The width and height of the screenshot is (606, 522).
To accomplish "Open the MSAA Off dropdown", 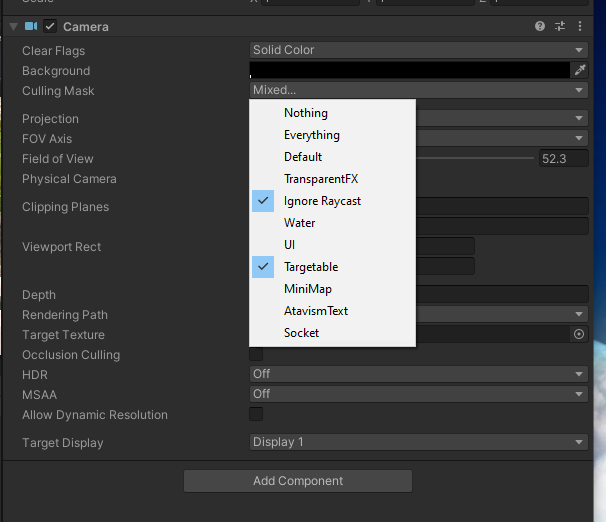I will tap(419, 394).
